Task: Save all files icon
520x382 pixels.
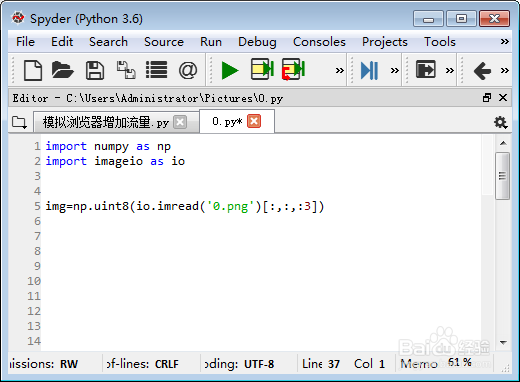Action: (126, 70)
